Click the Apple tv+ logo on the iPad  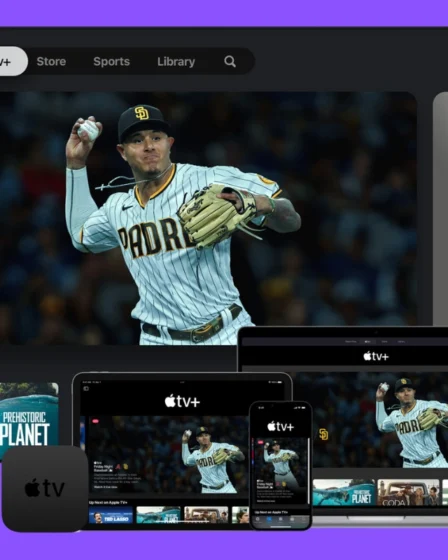coord(182,401)
